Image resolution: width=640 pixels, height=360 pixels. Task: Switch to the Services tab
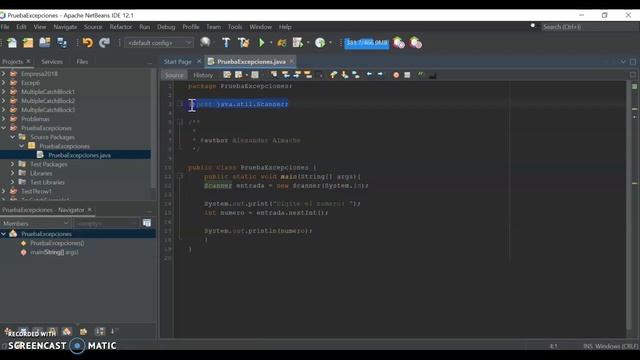52,61
